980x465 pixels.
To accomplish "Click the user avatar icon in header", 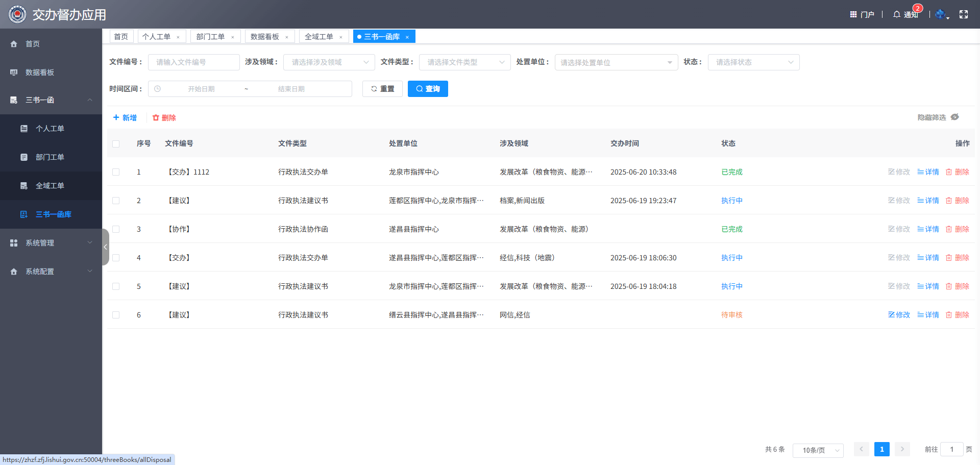I will click(940, 14).
